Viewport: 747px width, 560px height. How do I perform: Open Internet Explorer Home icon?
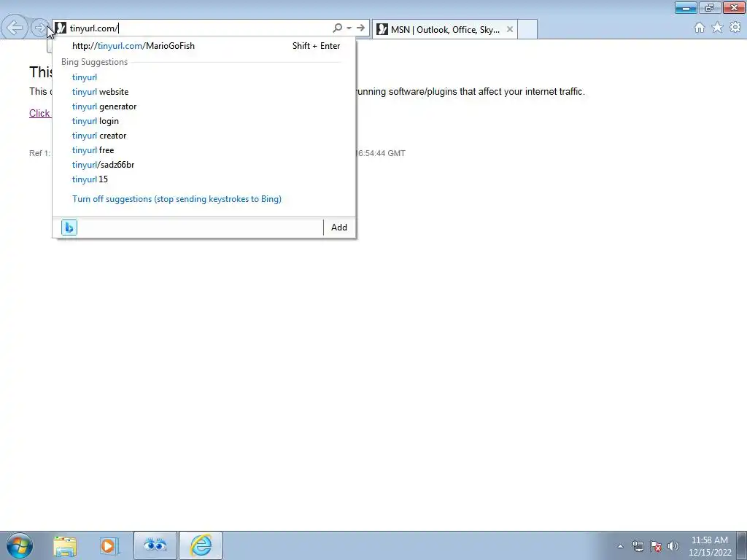click(x=700, y=28)
